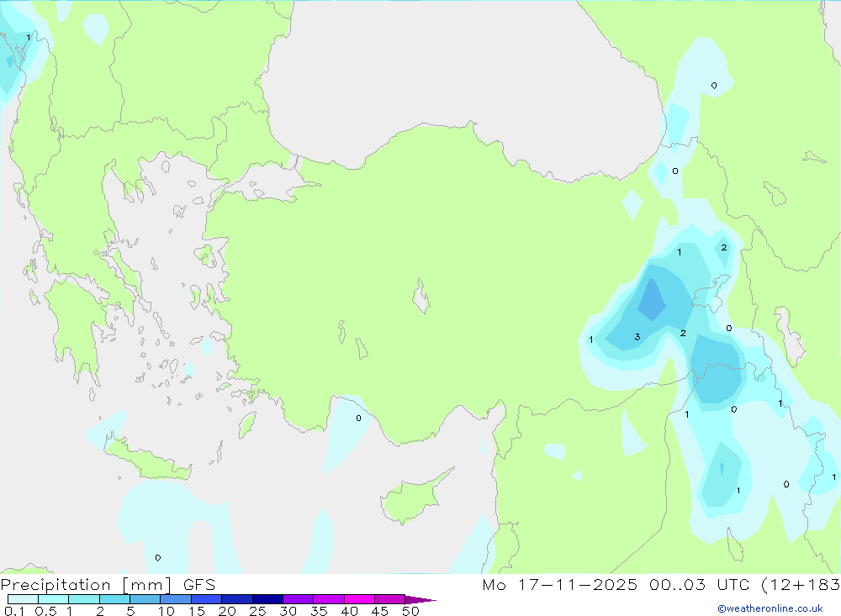Click the 'Mo 17-11-2025' forecast date text
841x616 pixels.
point(560,584)
